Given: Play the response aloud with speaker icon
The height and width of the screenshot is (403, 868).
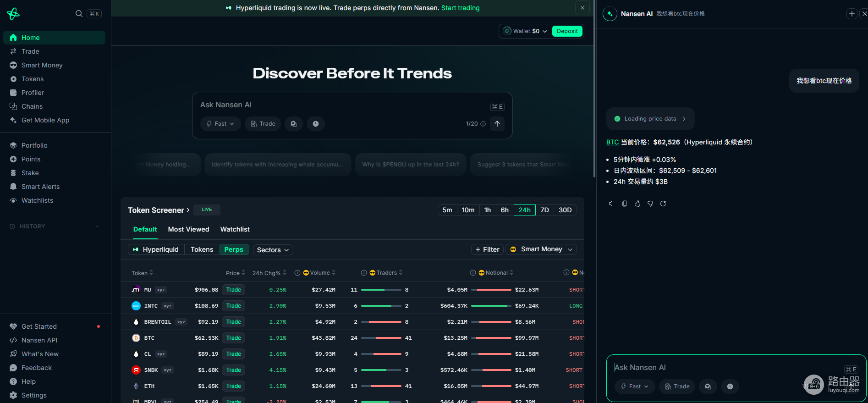Looking at the screenshot, I should (611, 204).
